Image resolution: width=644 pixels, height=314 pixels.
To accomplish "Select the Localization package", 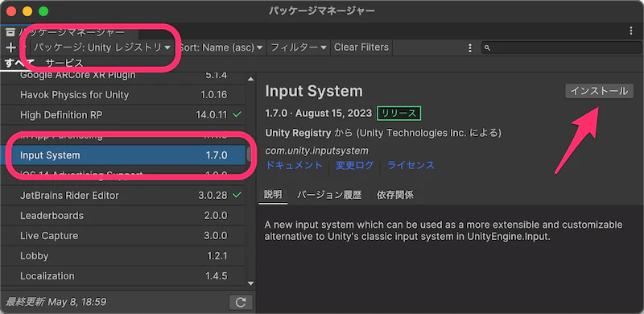I will pyautogui.click(x=123, y=276).
